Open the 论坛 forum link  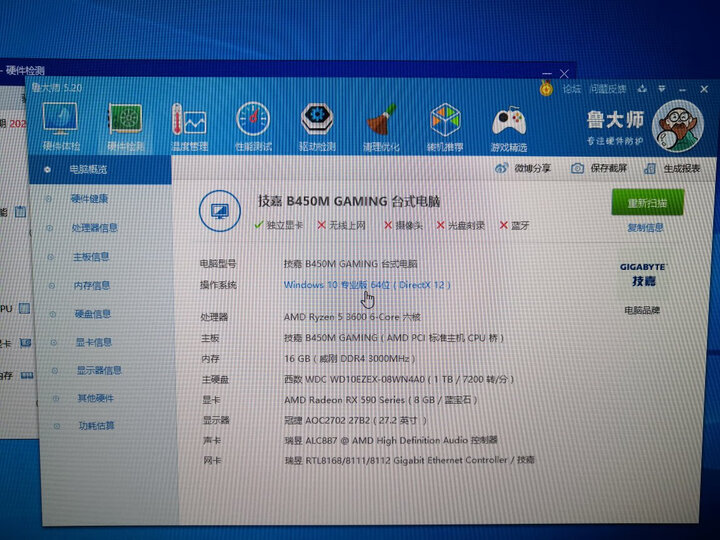572,89
